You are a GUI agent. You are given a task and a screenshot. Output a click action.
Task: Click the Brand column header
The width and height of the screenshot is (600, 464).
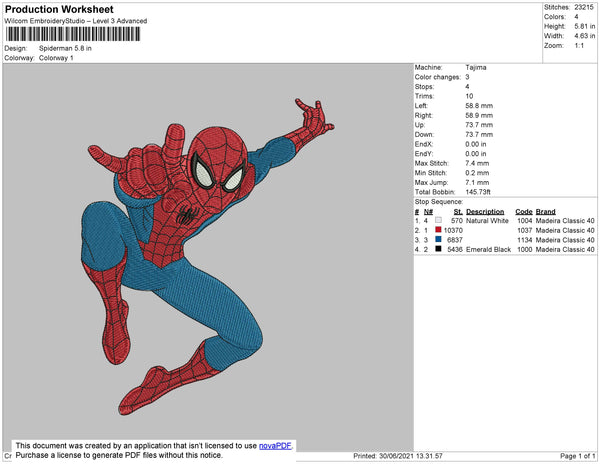pyautogui.click(x=545, y=212)
